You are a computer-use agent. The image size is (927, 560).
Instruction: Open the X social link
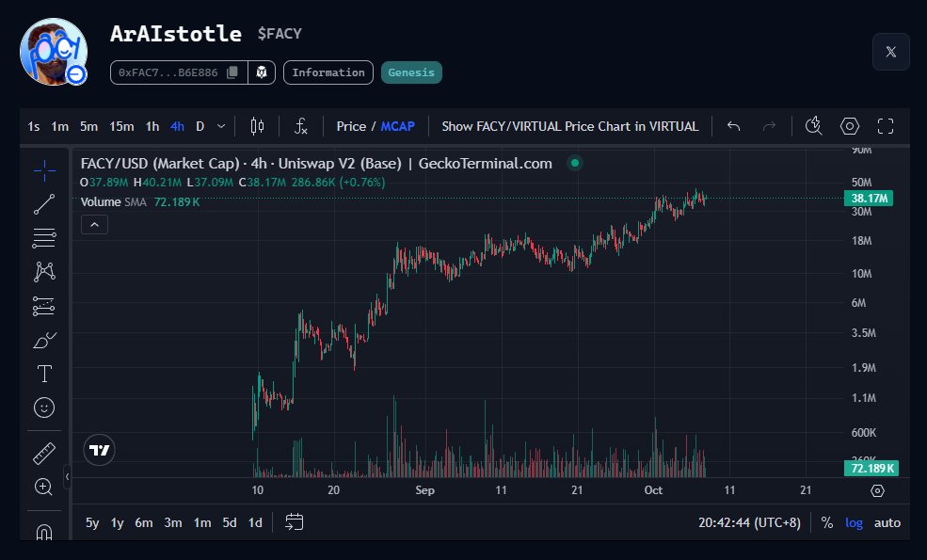(x=890, y=52)
